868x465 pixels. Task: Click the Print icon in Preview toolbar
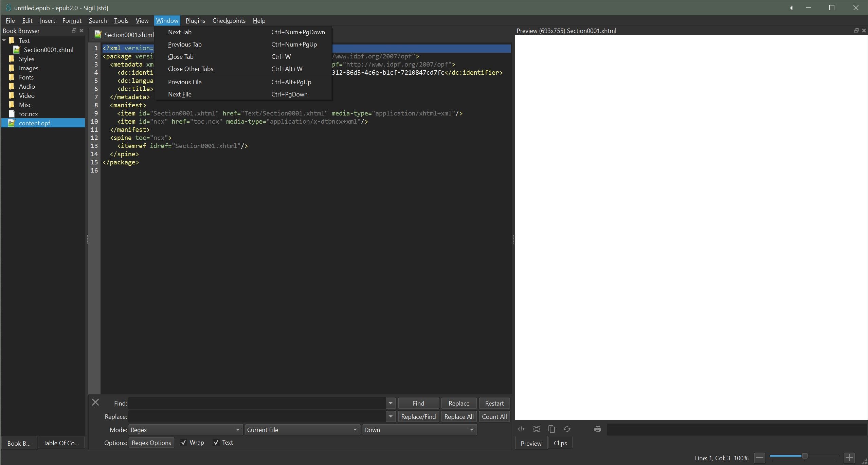coord(597,429)
